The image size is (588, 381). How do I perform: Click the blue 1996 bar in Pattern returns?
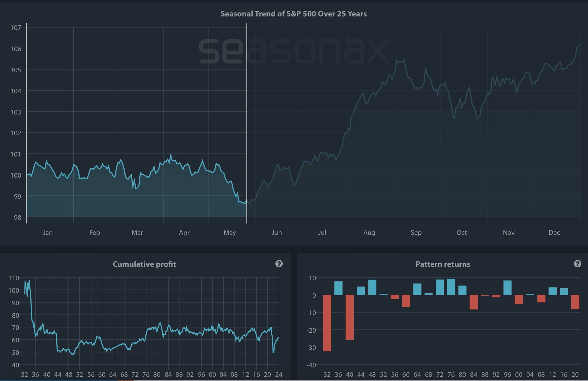click(x=507, y=288)
